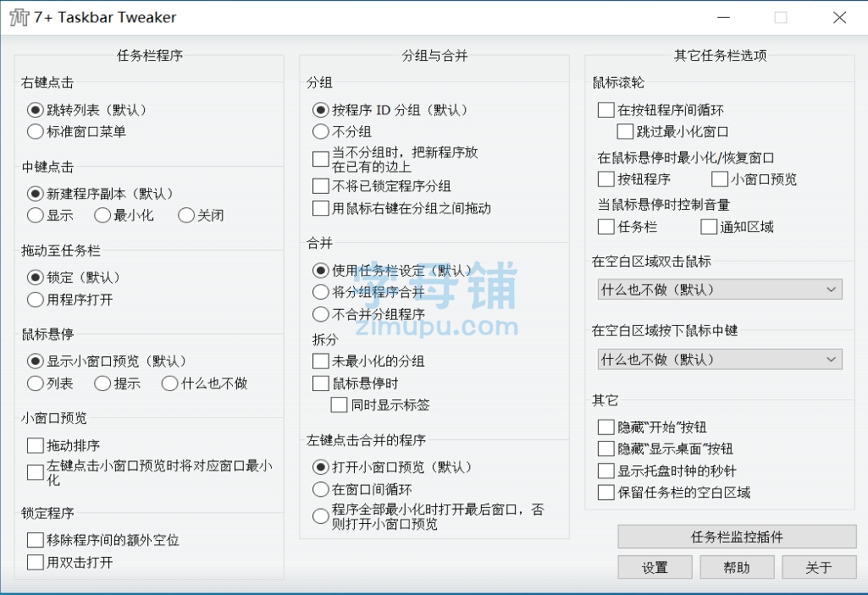Select 用程序打开 radio option
This screenshot has width=868, height=595.
pos(35,300)
